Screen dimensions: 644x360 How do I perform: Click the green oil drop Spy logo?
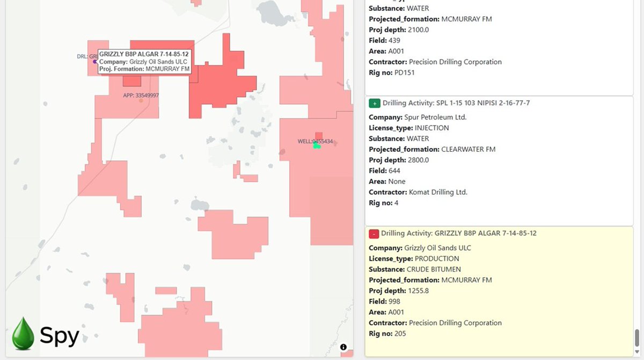click(23, 334)
